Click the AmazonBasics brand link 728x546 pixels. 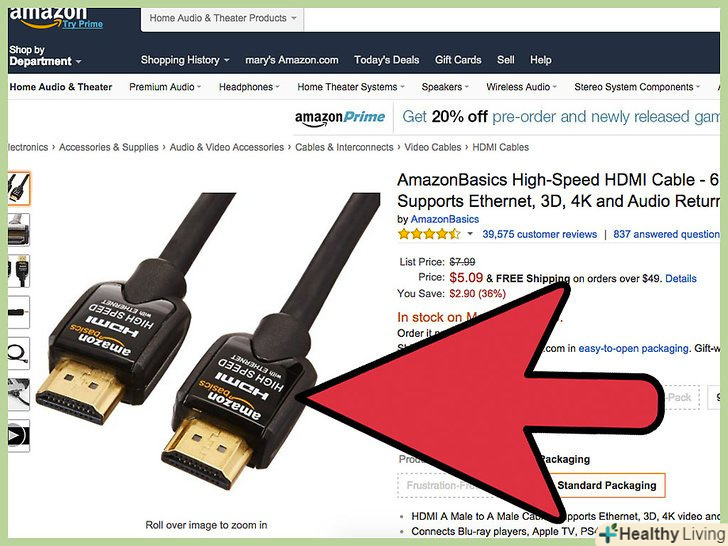(x=445, y=219)
